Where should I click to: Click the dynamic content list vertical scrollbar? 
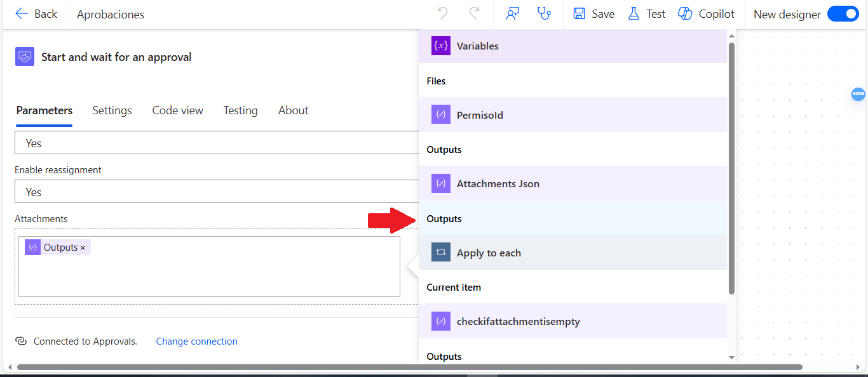pyautogui.click(x=731, y=168)
